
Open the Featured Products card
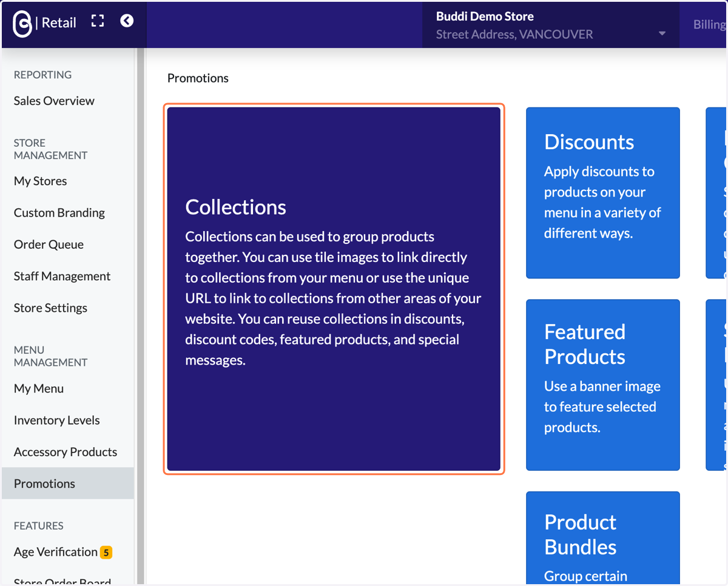(603, 385)
